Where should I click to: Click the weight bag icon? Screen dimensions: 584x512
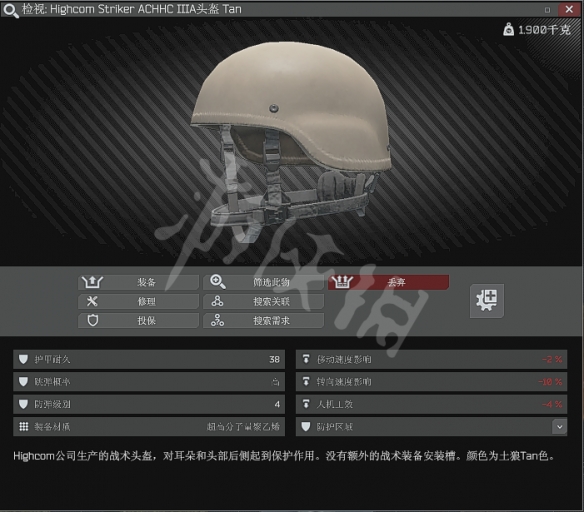[x=508, y=29]
